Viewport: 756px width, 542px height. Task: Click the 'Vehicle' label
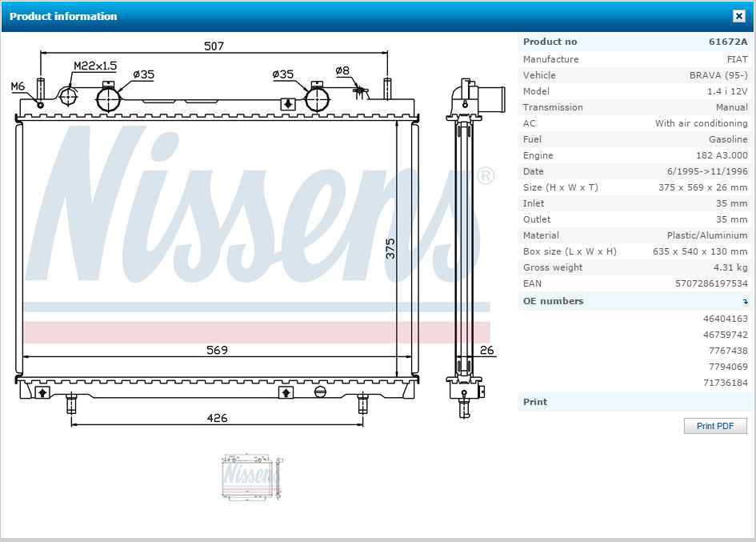click(x=539, y=74)
